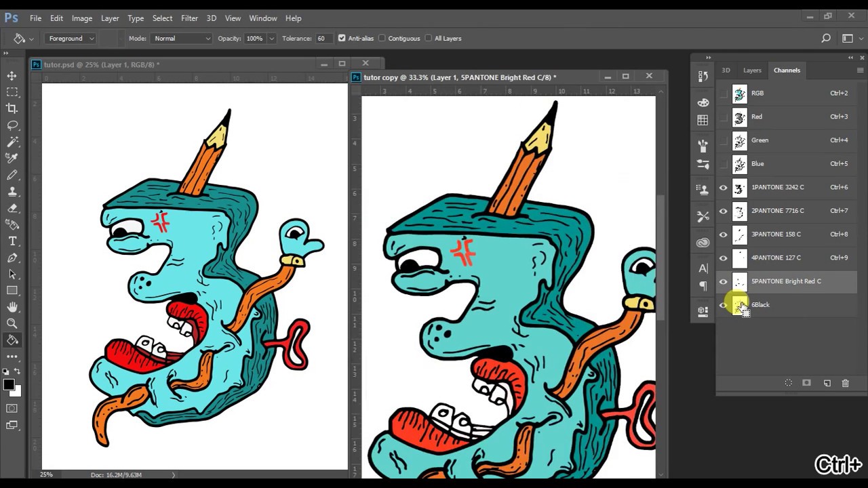868x488 pixels.
Task: Show the Green channel visibility
Action: click(x=723, y=140)
